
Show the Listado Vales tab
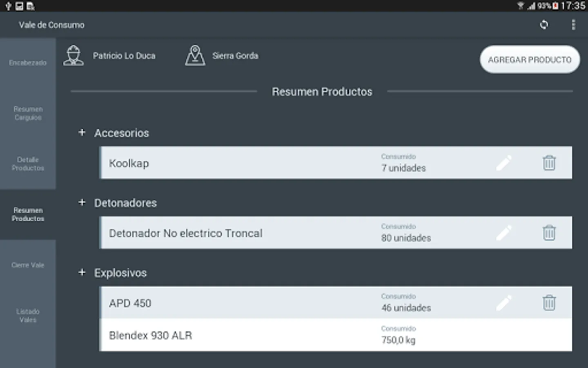pos(28,316)
